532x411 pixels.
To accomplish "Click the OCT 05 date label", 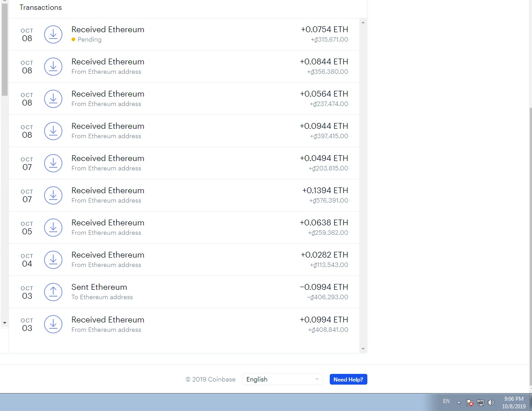I will (27, 228).
